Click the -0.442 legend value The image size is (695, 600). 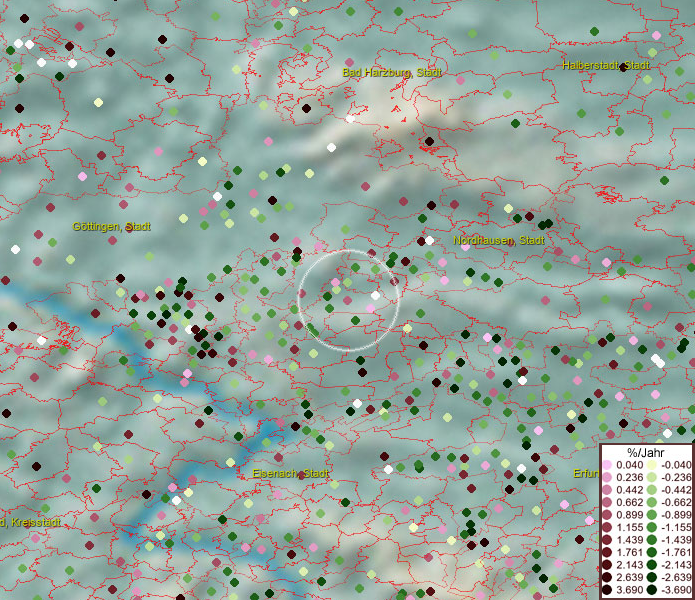(x=676, y=490)
